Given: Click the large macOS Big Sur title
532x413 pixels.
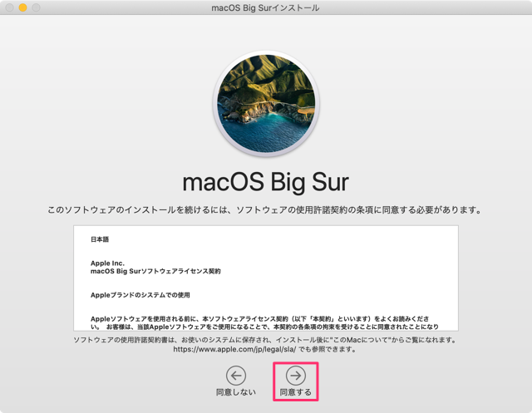Looking at the screenshot, I should point(266,182).
